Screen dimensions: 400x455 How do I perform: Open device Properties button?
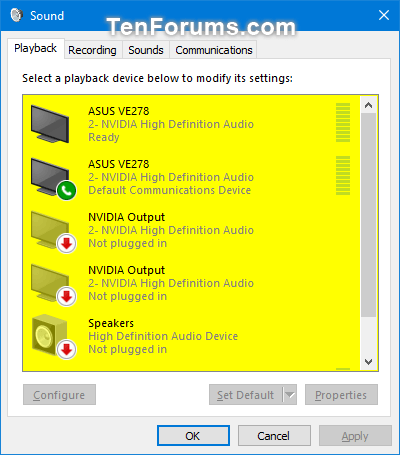[341, 395]
